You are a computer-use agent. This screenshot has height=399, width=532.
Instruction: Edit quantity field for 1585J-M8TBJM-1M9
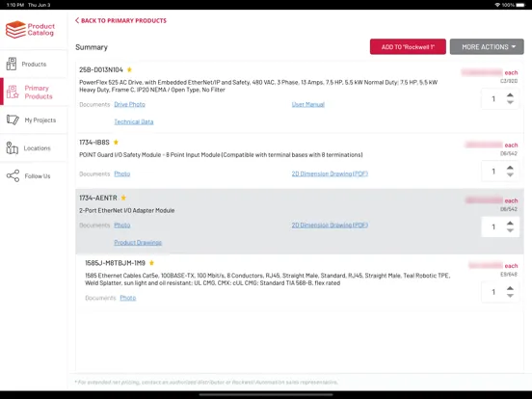point(493,292)
